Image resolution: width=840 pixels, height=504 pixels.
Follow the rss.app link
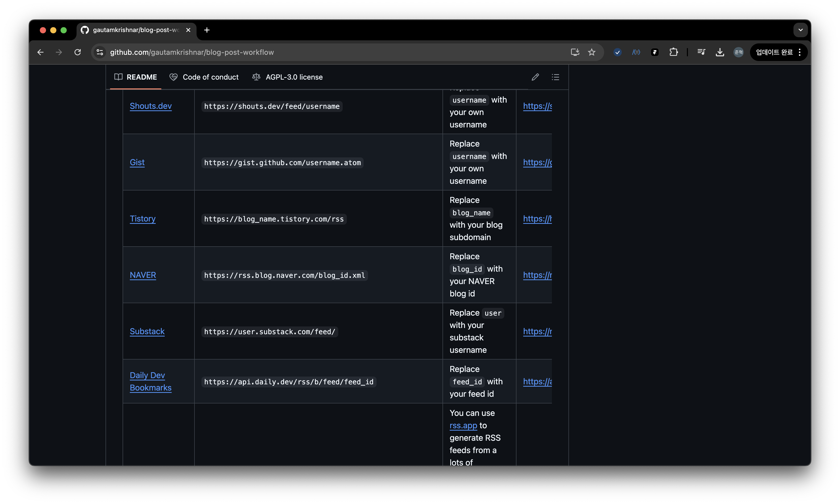[x=463, y=425]
